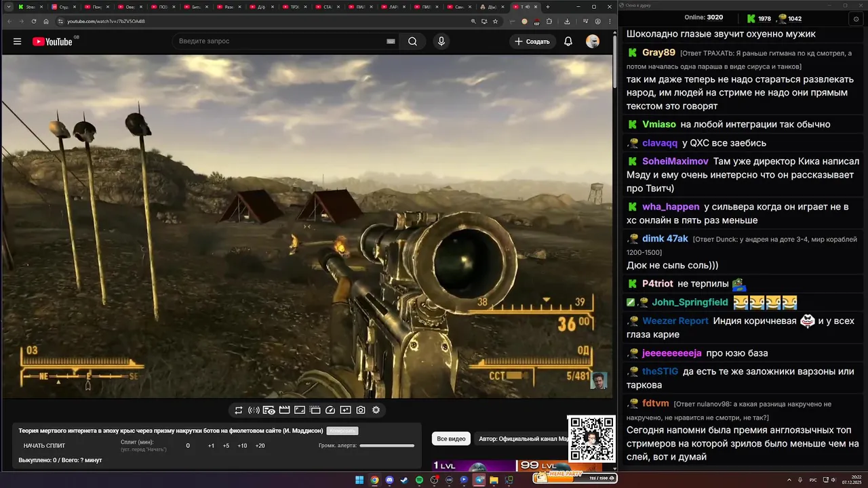Open the tab search dropdown arrow
The height and width of the screenshot is (488, 868).
coord(8,7)
